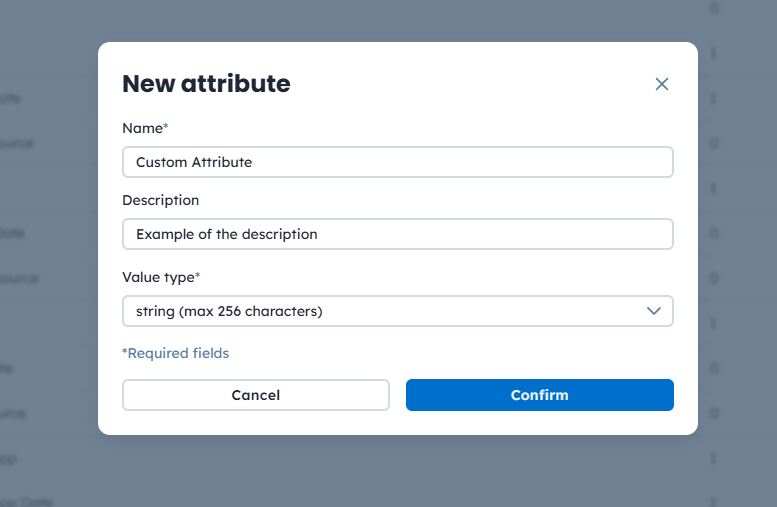777x507 pixels.
Task: Click the 'Value type' field label
Action: coord(157,276)
